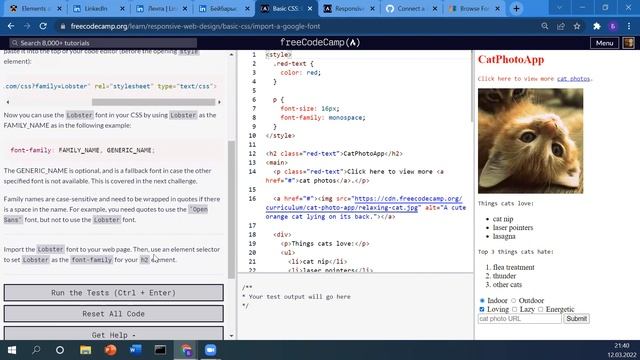The height and width of the screenshot is (360, 640).
Task: Open the Get Help dropdown
Action: tap(113, 334)
